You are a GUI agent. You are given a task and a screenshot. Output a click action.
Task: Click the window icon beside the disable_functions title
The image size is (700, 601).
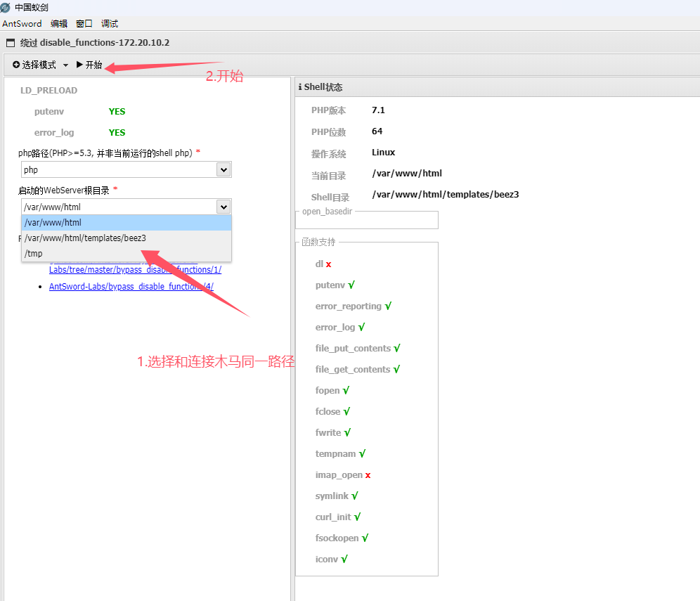point(11,43)
